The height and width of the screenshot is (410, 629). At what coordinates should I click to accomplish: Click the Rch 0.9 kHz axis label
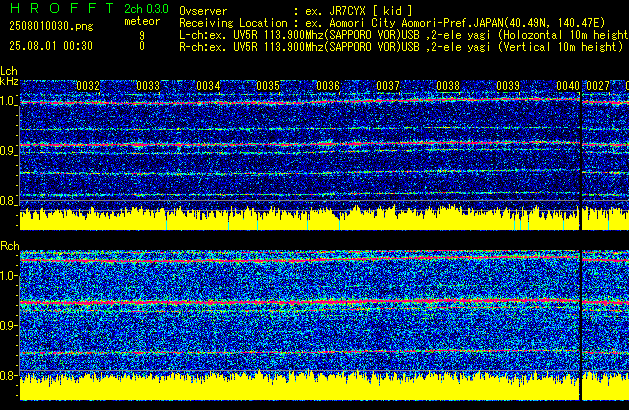[8, 326]
